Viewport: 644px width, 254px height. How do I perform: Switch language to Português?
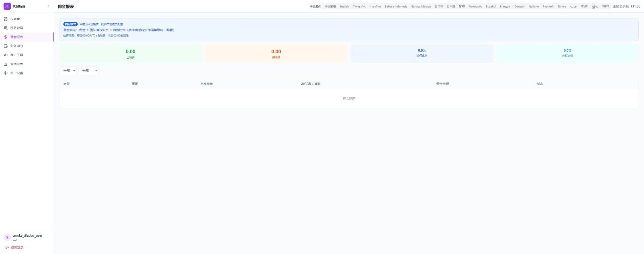(475, 7)
